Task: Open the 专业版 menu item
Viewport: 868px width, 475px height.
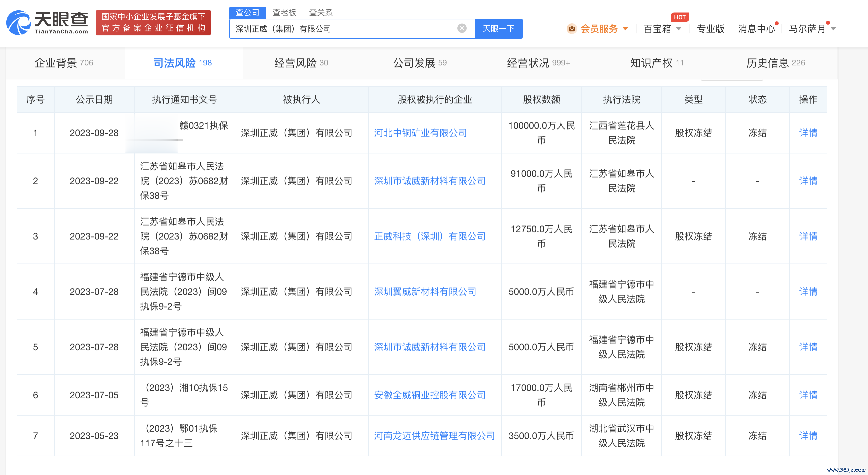Action: tap(710, 29)
